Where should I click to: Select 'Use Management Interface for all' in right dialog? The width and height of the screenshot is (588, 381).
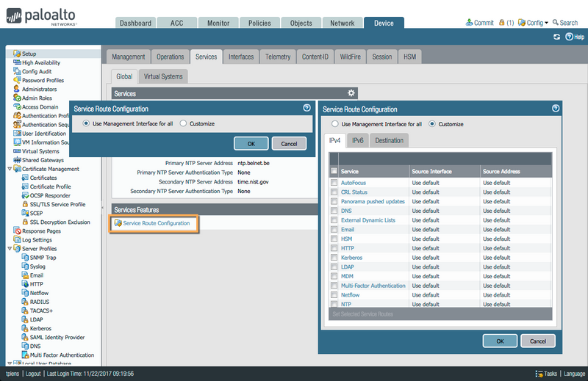point(335,123)
